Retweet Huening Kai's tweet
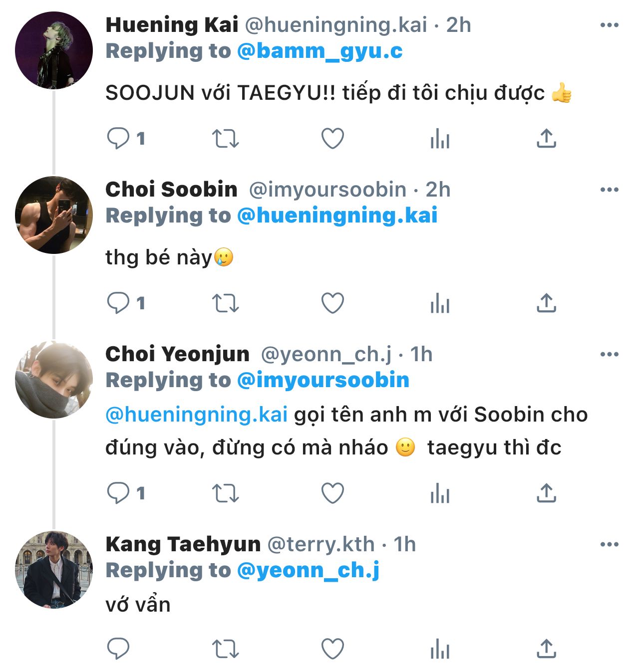Image resolution: width=641 pixels, height=672 pixels. pos(226,139)
